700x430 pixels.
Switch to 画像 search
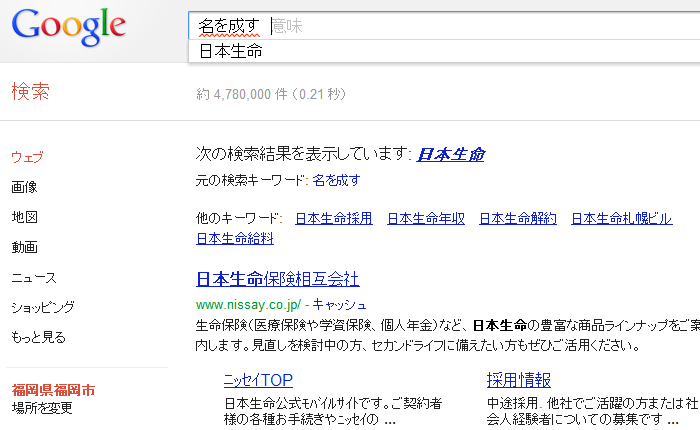click(x=25, y=187)
